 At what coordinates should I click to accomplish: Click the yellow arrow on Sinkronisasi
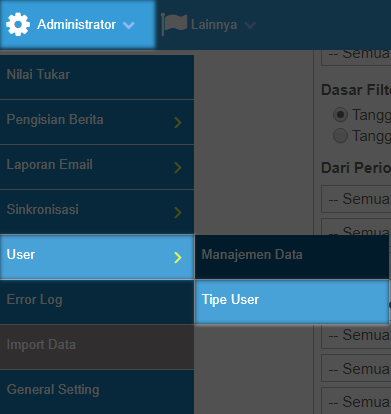[178, 212]
